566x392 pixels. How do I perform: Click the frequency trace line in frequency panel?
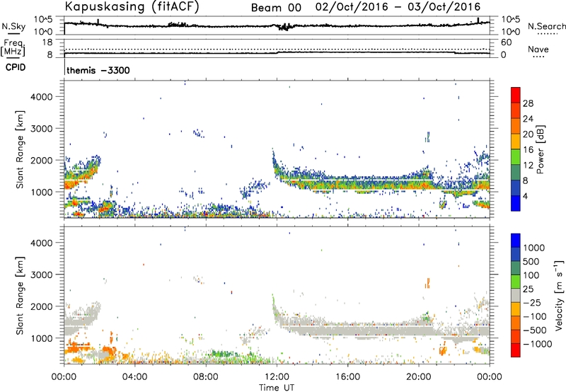point(277,52)
